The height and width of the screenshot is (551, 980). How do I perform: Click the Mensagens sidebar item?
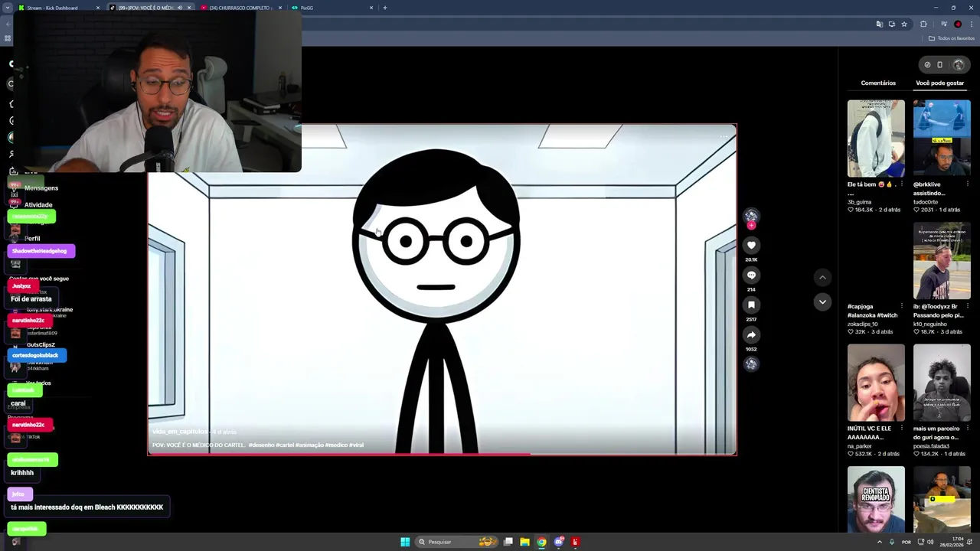tap(41, 188)
